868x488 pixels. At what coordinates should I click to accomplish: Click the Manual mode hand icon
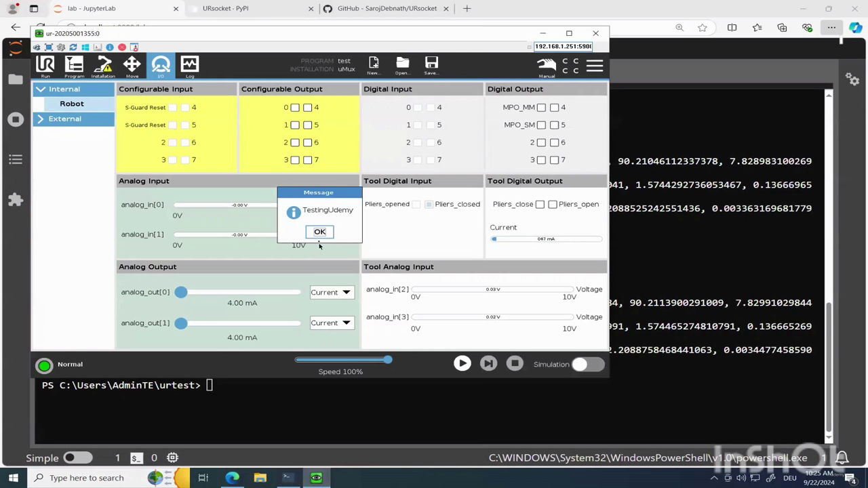point(547,66)
